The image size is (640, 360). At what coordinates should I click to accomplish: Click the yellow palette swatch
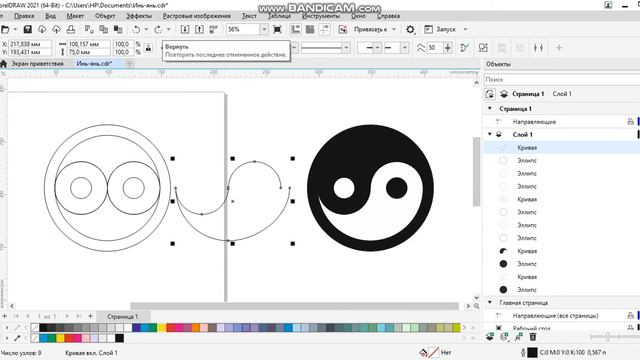pos(162,327)
